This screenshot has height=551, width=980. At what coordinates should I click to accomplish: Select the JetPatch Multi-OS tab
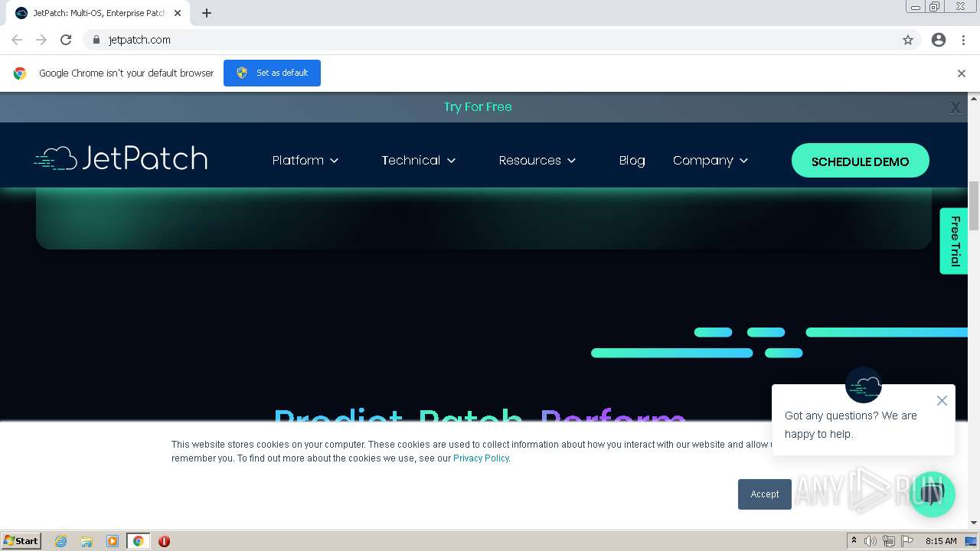coord(98,13)
